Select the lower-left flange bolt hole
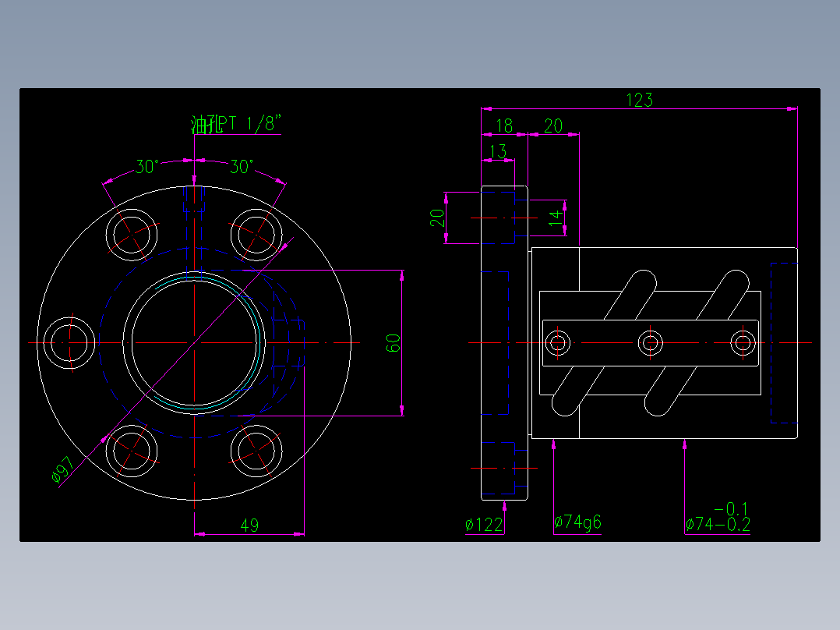The image size is (840, 630). pyautogui.click(x=131, y=451)
